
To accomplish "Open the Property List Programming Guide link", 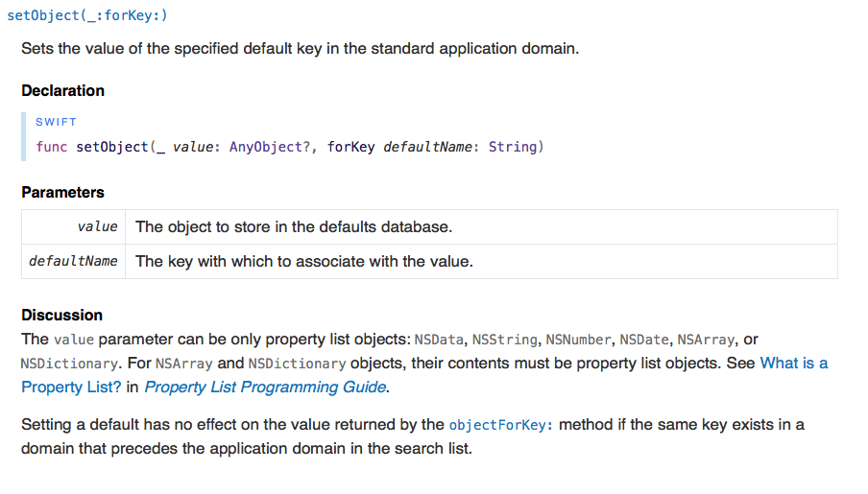I will [x=265, y=388].
